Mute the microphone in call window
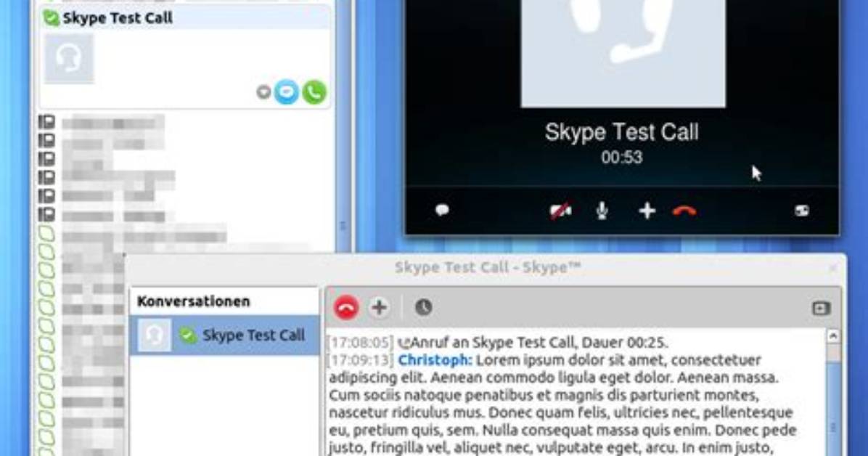This screenshot has width=868, height=456. (x=602, y=211)
